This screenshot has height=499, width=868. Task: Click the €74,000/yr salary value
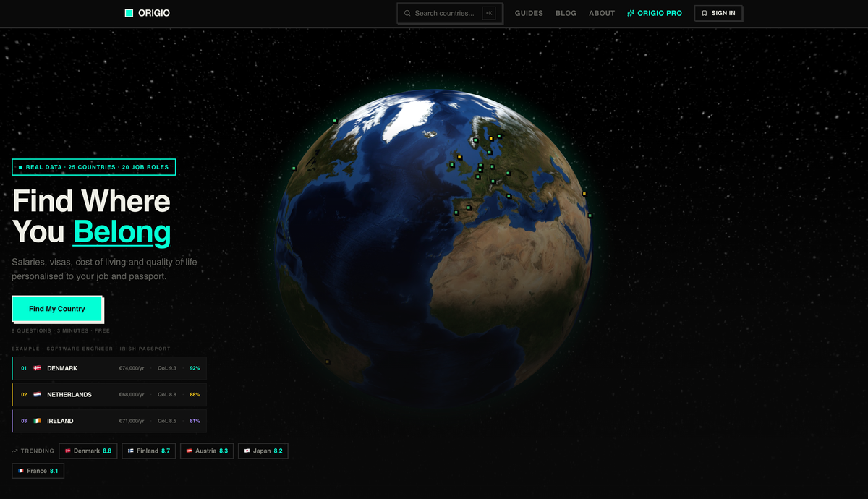pyautogui.click(x=132, y=368)
